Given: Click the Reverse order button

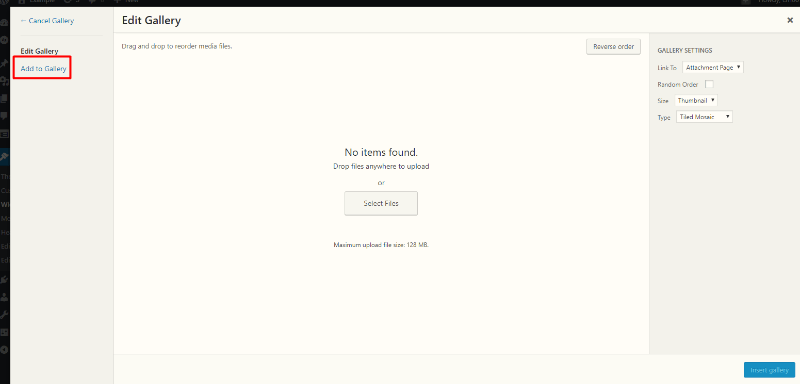Looking at the screenshot, I should pos(613,46).
